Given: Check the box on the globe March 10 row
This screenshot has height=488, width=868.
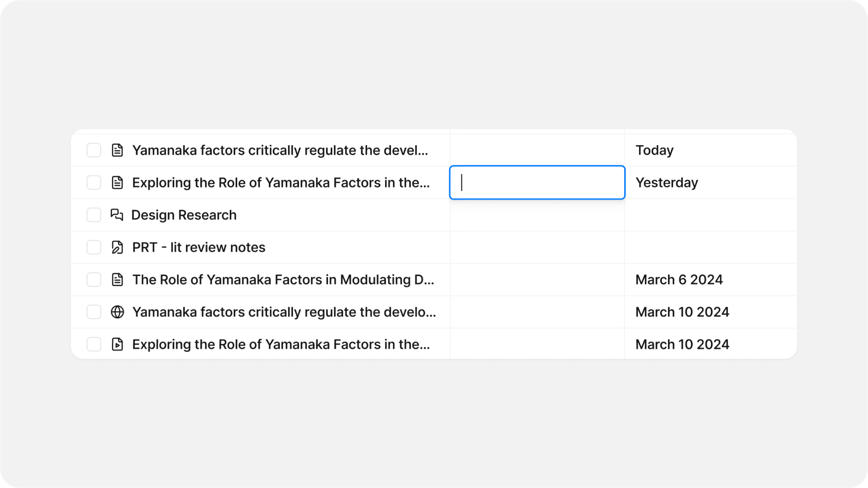Looking at the screenshot, I should 94,312.
